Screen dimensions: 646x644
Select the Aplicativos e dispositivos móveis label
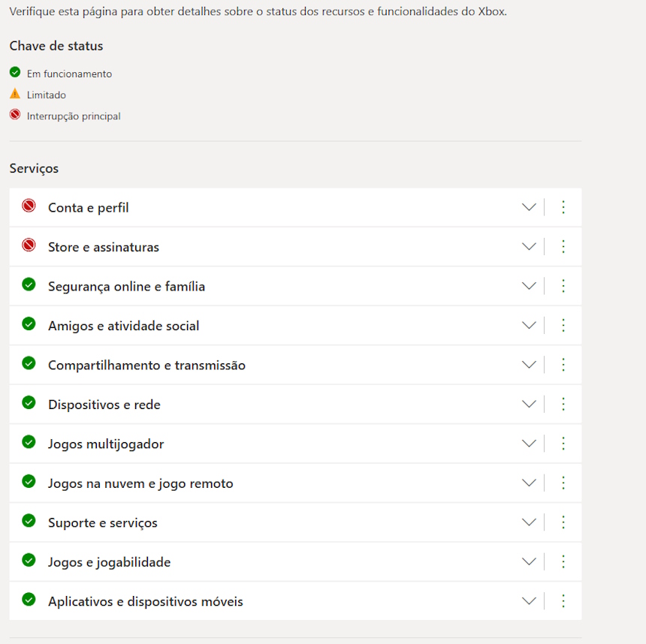(x=146, y=602)
